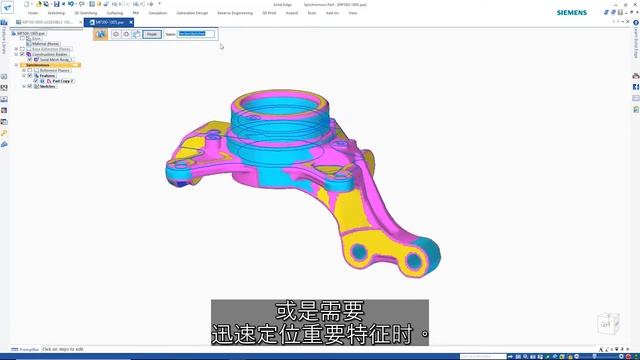Screen dimensions: 640x360
Task: Open the Add-Ins ribbon tab
Action: [x=332, y=13]
